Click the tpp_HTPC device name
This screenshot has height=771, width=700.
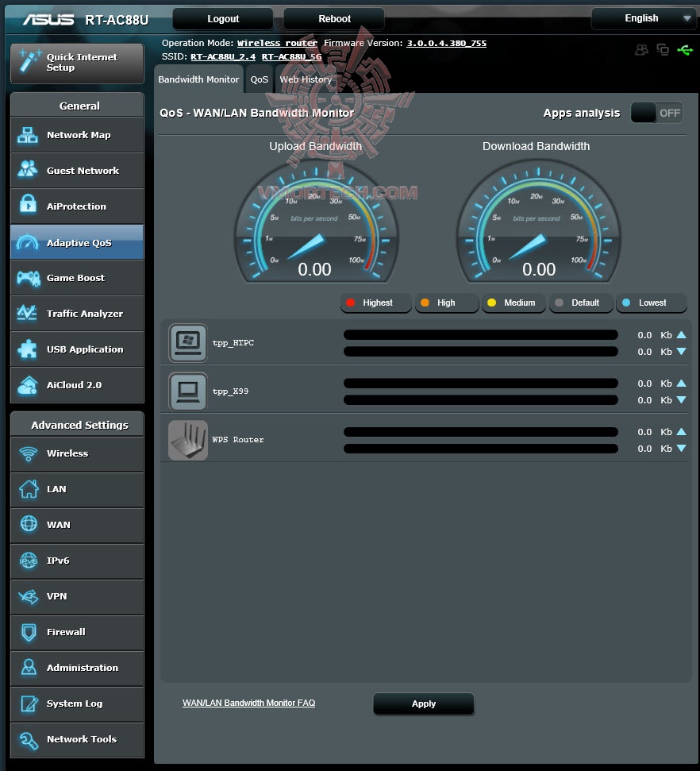coord(233,343)
